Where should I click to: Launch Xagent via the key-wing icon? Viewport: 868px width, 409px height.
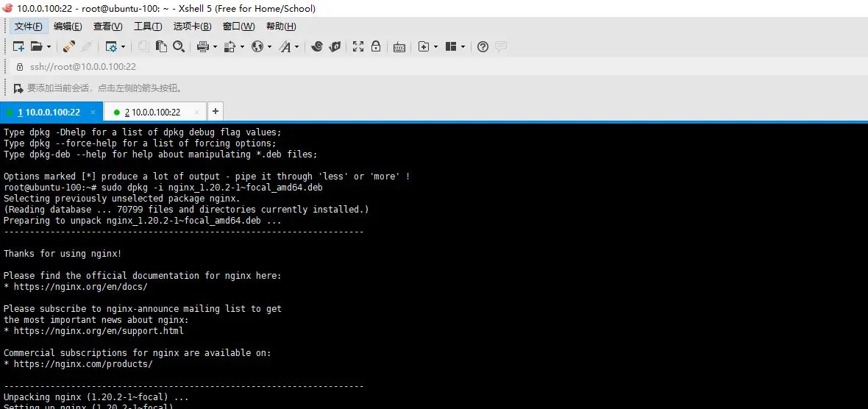335,46
